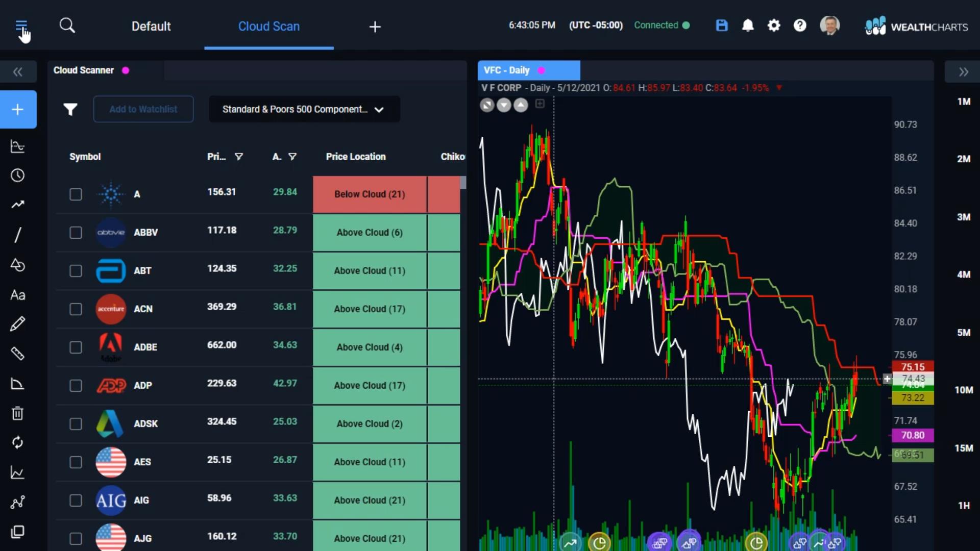Collapse the left panel with double chevron
The height and width of the screenshot is (551, 980).
click(x=18, y=72)
